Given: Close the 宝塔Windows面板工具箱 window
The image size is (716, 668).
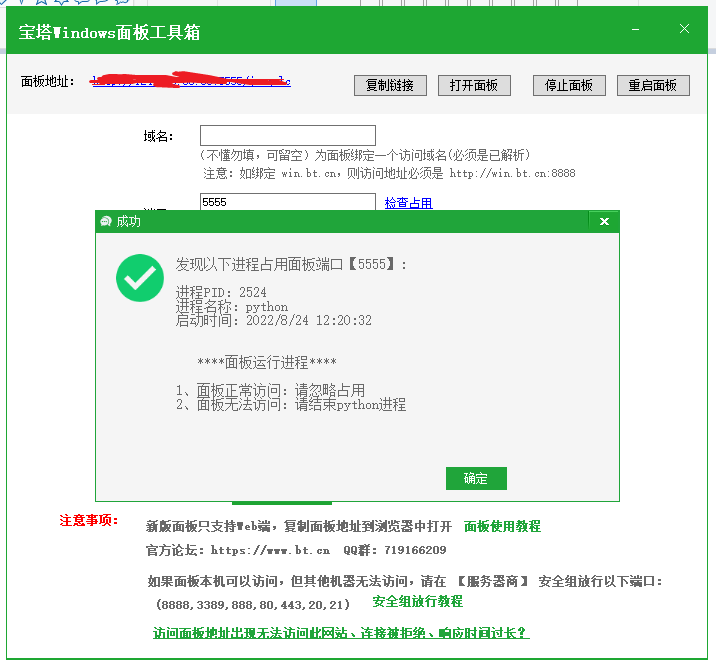Looking at the screenshot, I should (x=684, y=29).
